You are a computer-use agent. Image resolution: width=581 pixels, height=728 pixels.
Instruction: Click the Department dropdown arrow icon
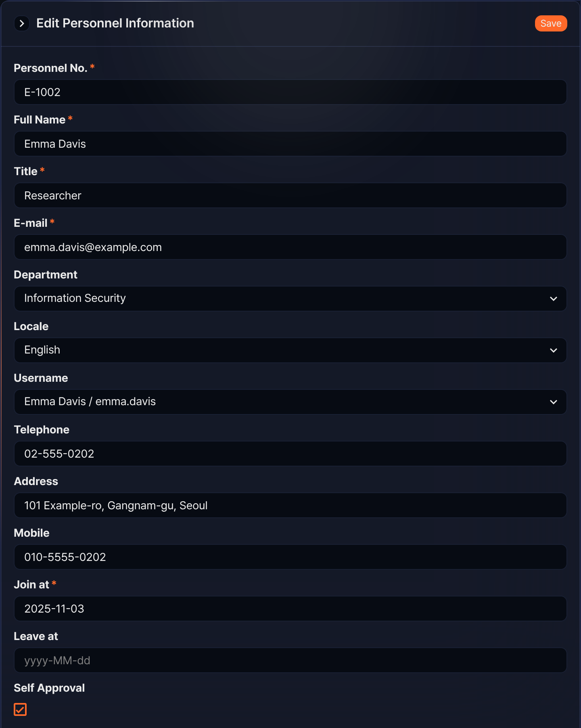pyautogui.click(x=554, y=299)
